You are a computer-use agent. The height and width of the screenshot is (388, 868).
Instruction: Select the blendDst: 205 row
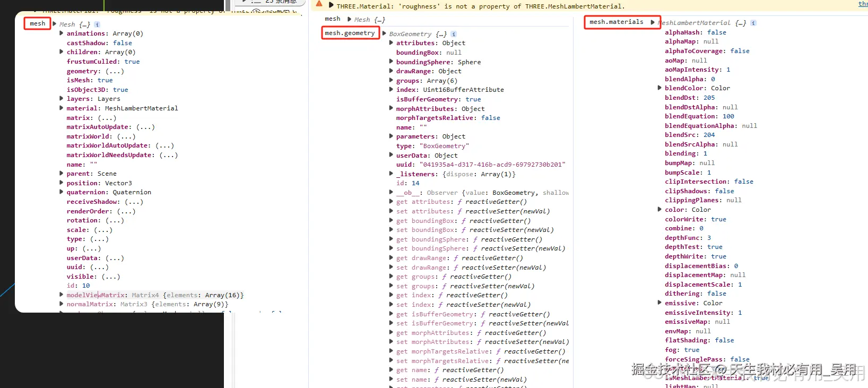click(x=690, y=98)
